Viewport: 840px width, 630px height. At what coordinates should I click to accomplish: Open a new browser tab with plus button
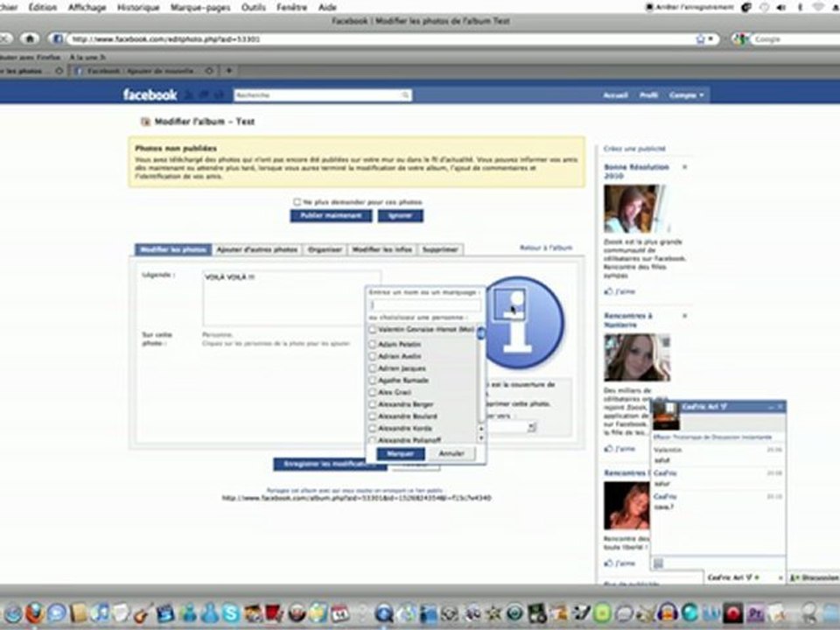228,71
